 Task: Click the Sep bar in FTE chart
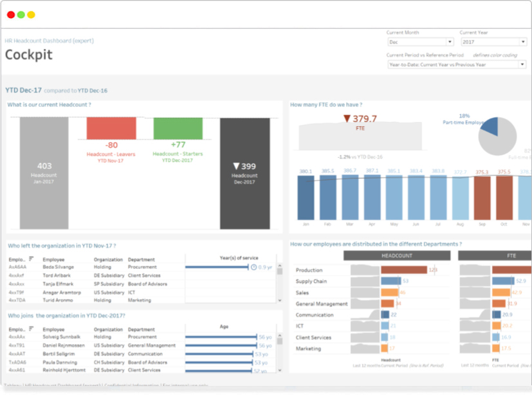(482, 198)
